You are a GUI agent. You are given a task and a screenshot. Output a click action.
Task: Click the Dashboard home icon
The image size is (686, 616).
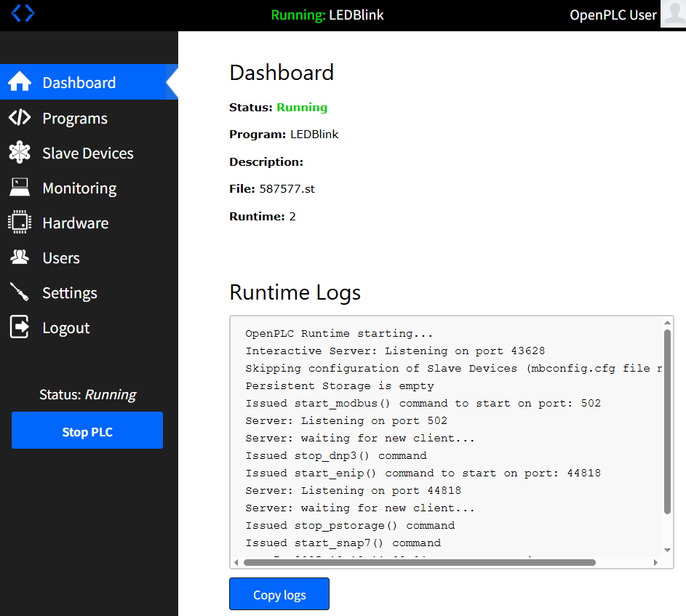(20, 82)
